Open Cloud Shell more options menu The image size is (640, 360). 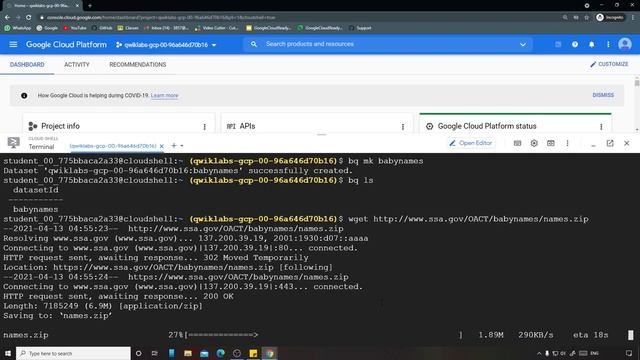click(567, 143)
